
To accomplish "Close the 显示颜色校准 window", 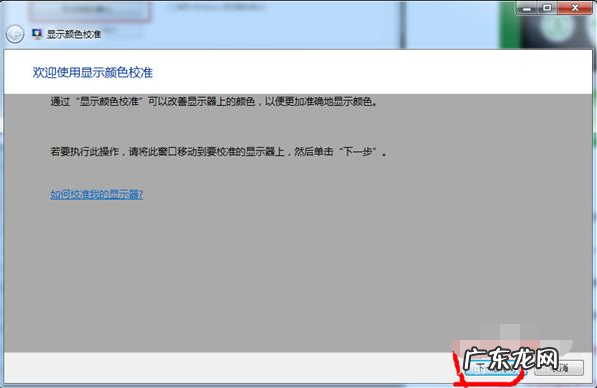I will pos(575,8).
